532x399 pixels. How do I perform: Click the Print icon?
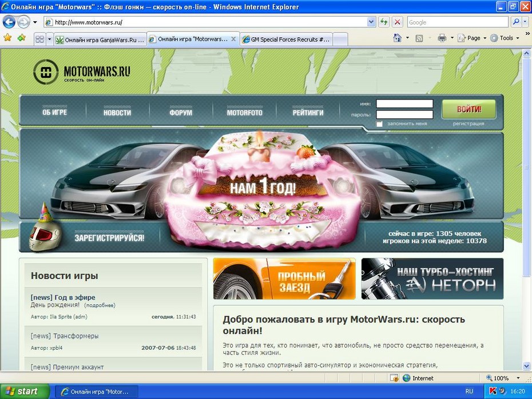coord(442,38)
